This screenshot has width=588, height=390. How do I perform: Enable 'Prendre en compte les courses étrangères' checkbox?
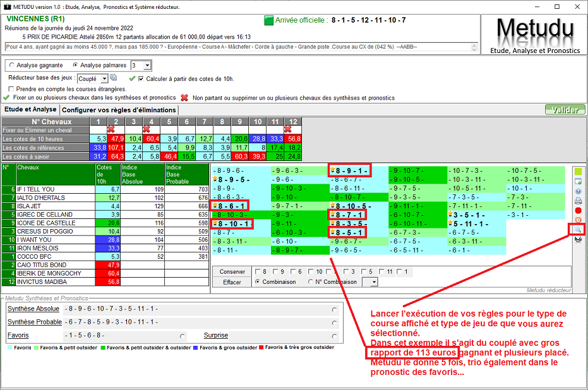[11, 89]
